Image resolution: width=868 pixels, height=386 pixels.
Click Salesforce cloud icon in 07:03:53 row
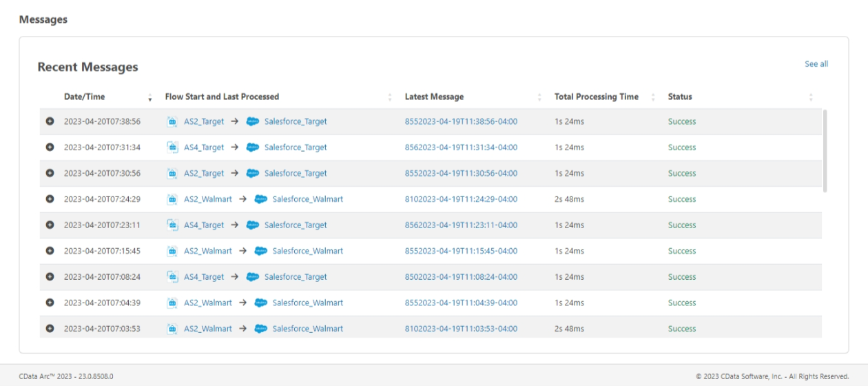pos(260,329)
